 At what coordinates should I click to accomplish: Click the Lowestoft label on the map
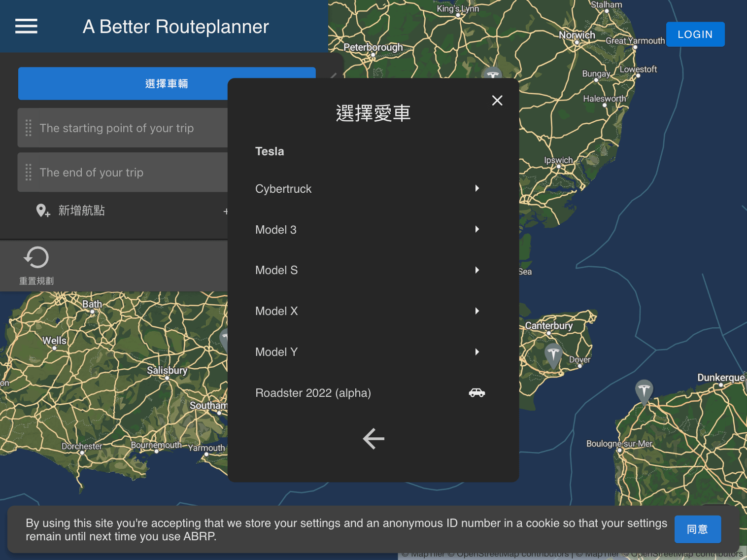tap(638, 70)
